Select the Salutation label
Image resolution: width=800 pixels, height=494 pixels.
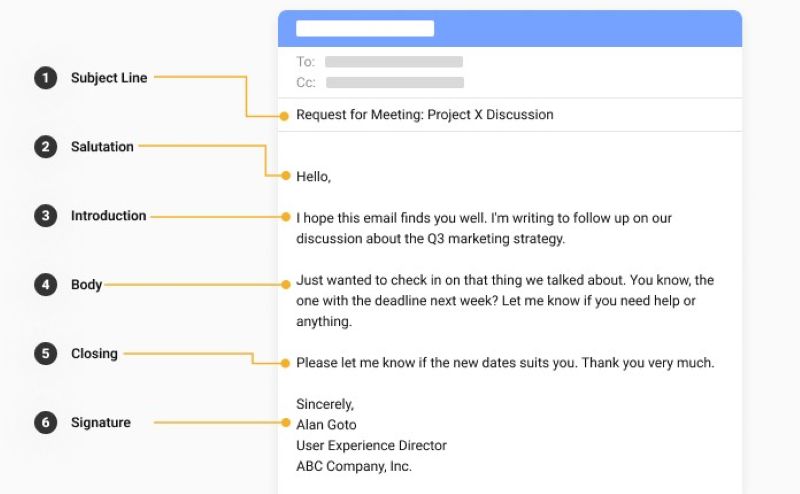[x=102, y=147]
